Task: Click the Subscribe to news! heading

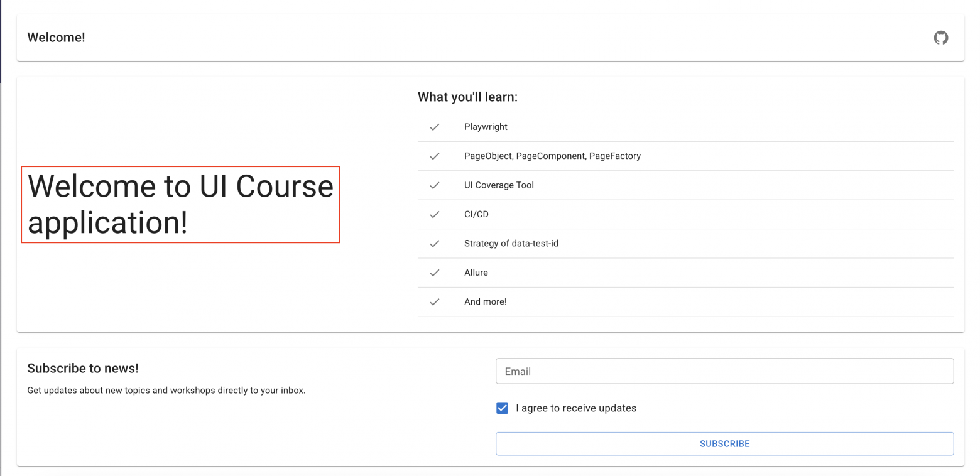Action: point(83,369)
